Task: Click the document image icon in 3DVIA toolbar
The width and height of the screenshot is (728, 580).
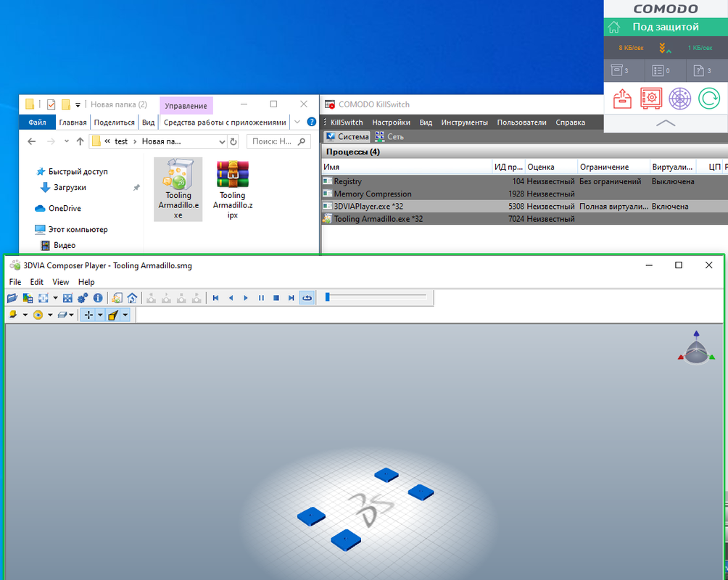Action: [117, 298]
